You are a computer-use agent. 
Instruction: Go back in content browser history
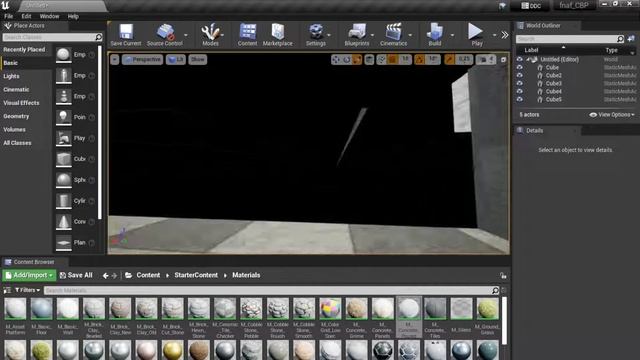105,276
